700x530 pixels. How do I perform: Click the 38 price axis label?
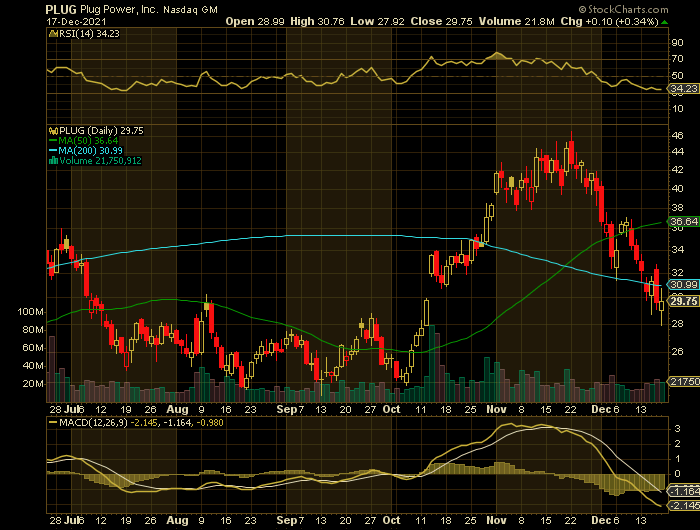pos(677,208)
